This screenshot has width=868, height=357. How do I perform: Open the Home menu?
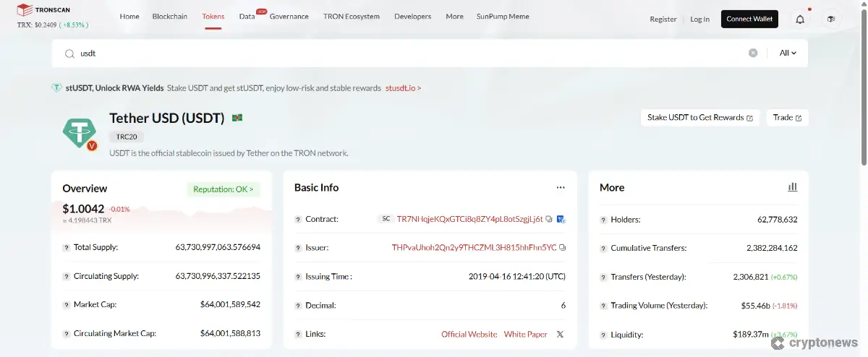129,17
